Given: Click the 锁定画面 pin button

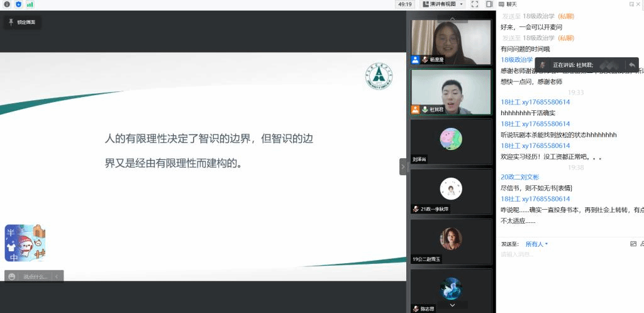Looking at the screenshot, I should pyautogui.click(x=22, y=22).
